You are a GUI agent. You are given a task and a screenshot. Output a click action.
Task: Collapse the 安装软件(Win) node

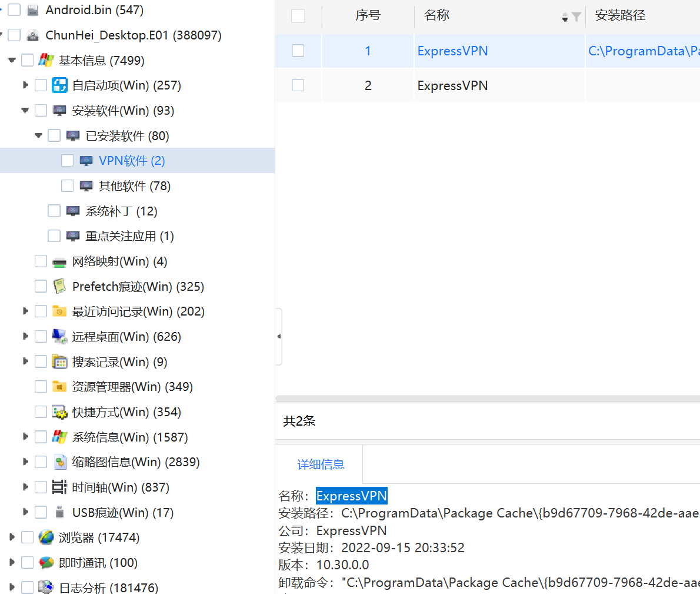(25, 110)
